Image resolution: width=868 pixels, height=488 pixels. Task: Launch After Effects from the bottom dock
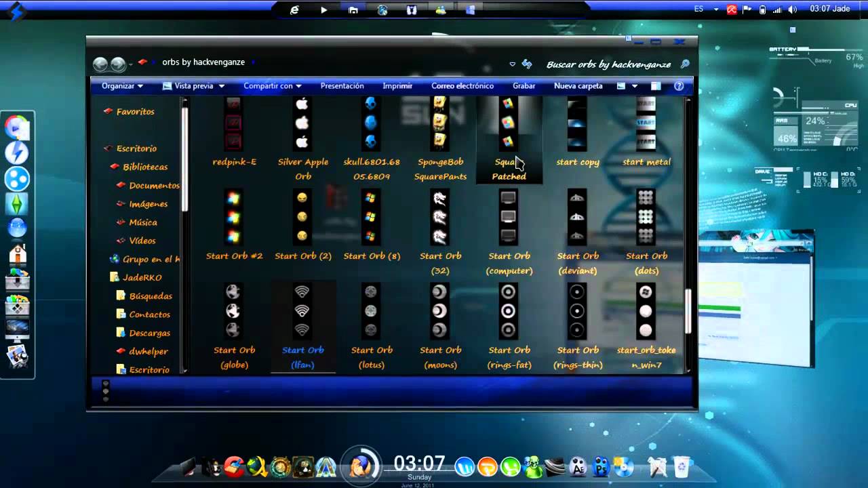(x=578, y=466)
